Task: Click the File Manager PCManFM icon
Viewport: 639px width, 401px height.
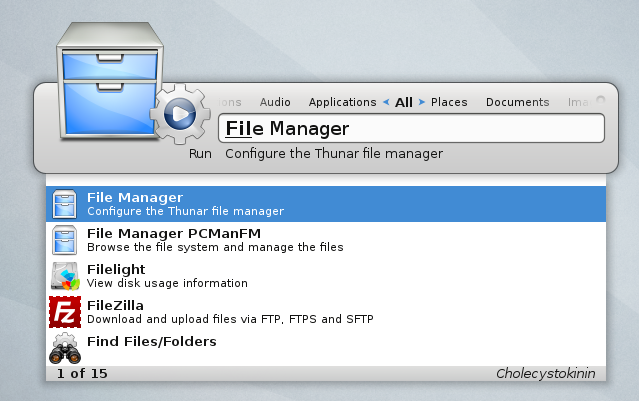Action: coord(64,240)
